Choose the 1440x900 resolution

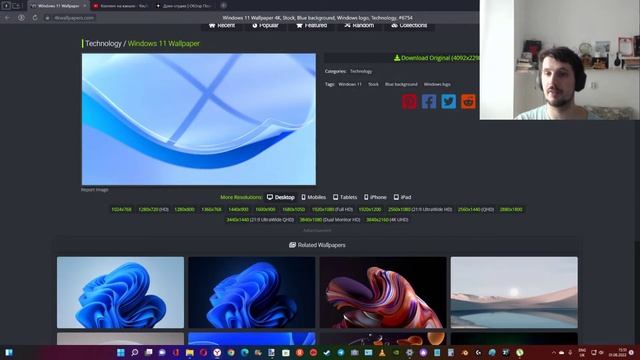pyautogui.click(x=238, y=209)
